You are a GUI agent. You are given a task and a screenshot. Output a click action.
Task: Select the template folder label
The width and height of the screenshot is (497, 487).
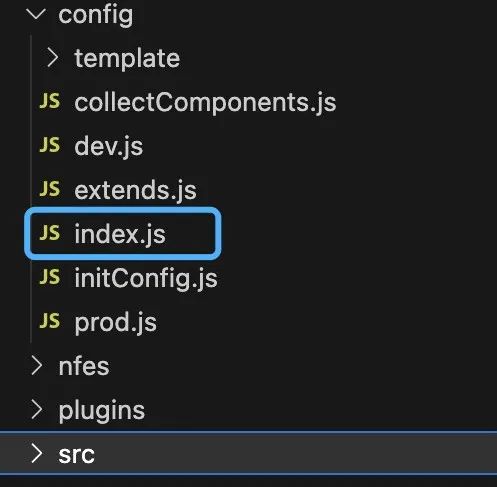point(127,58)
